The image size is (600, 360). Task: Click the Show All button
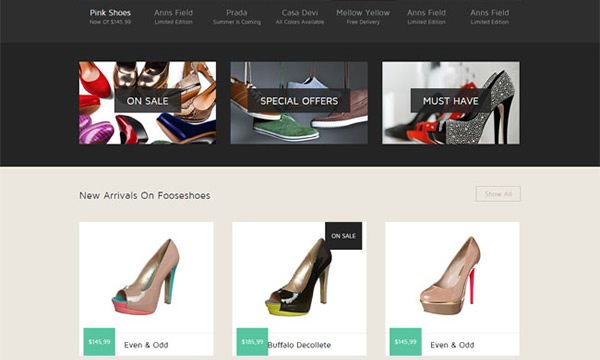[x=498, y=194]
